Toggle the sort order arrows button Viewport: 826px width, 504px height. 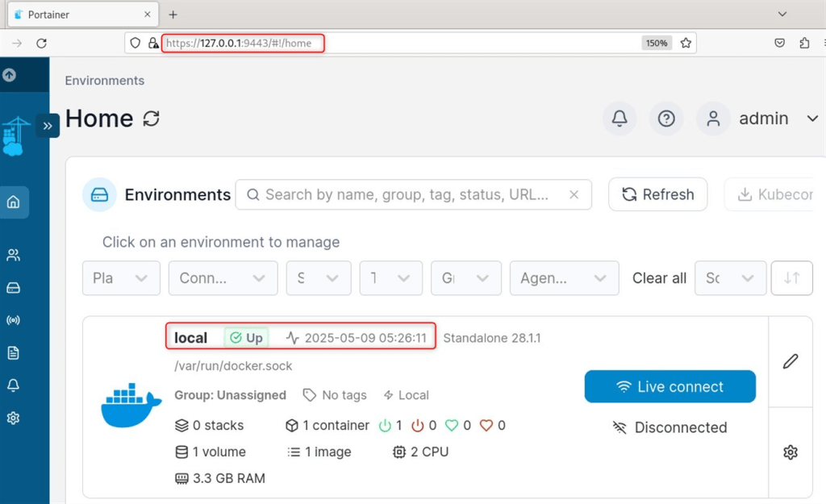(x=791, y=277)
